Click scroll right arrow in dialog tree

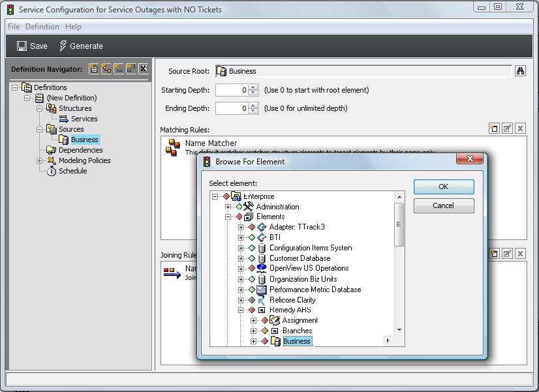point(388,341)
